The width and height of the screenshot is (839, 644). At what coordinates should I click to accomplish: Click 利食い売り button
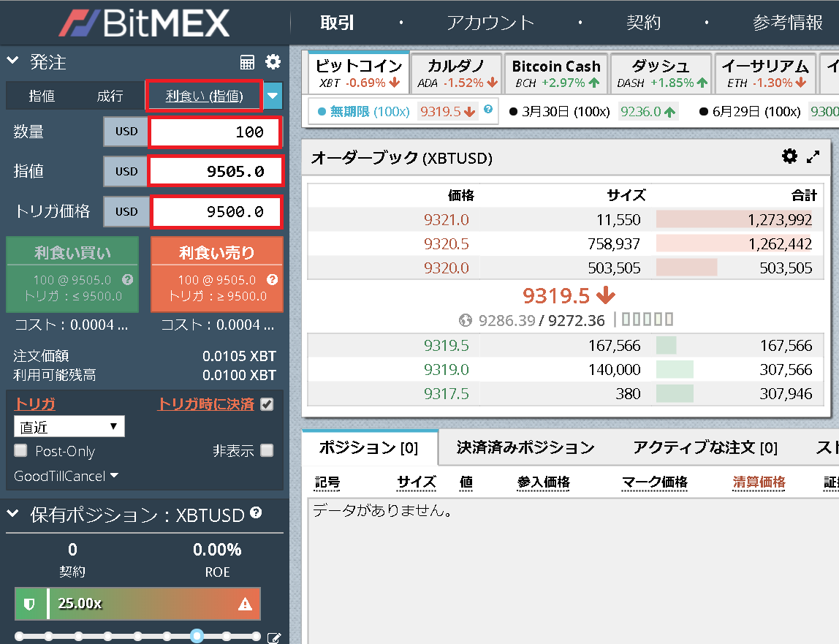click(x=217, y=274)
